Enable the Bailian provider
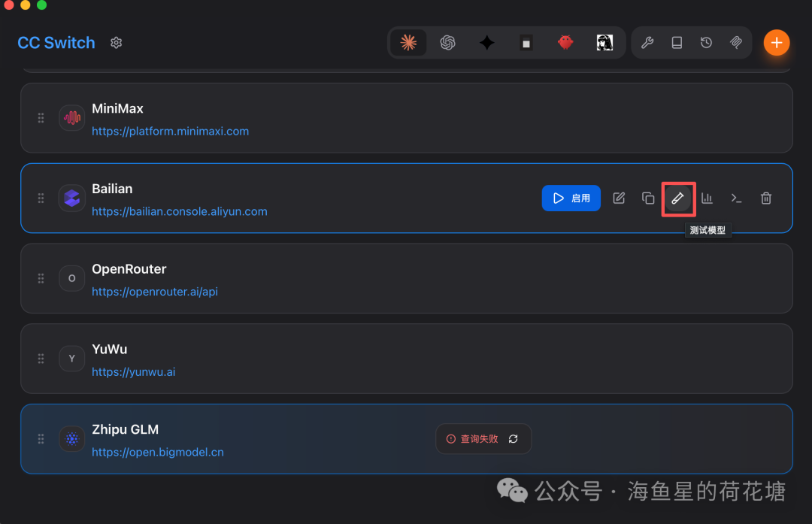 (x=571, y=198)
